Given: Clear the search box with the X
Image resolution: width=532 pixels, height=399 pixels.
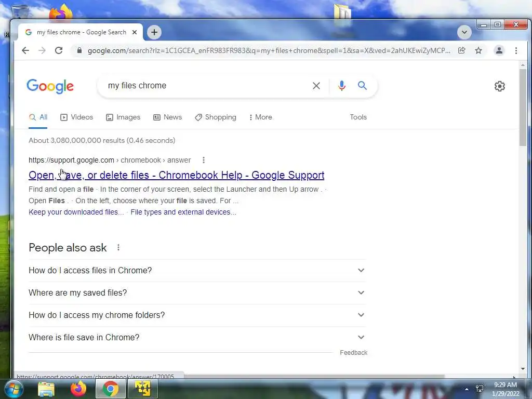Looking at the screenshot, I should coord(316,86).
